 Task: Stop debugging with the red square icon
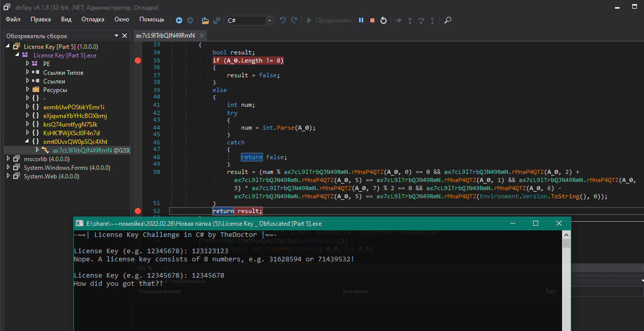372,20
